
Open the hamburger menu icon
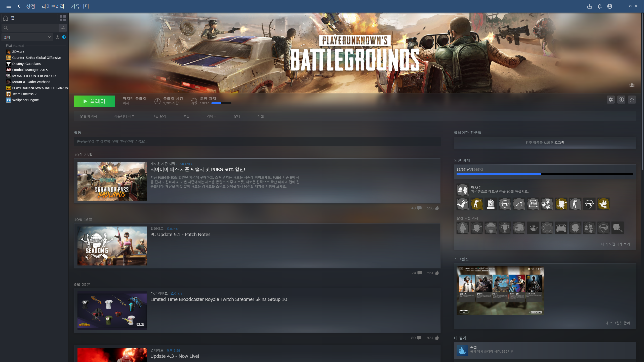(x=9, y=6)
